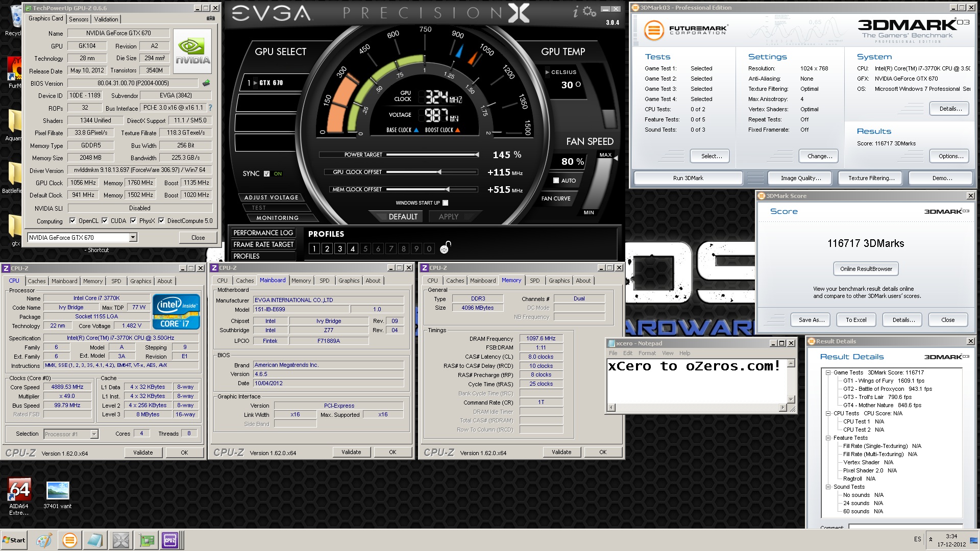Open Precision X information icon
The width and height of the screenshot is (980, 551).
pos(576,12)
